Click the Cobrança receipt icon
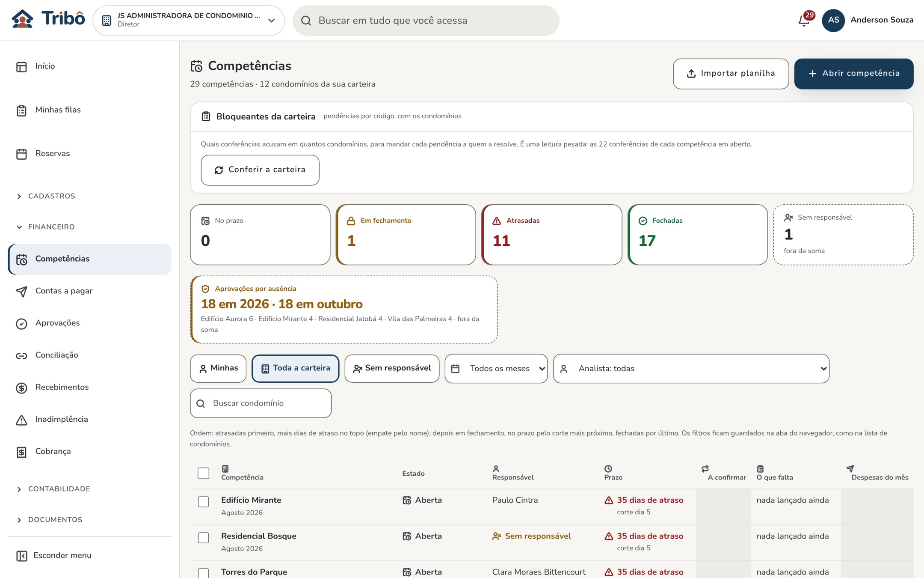 (21, 452)
